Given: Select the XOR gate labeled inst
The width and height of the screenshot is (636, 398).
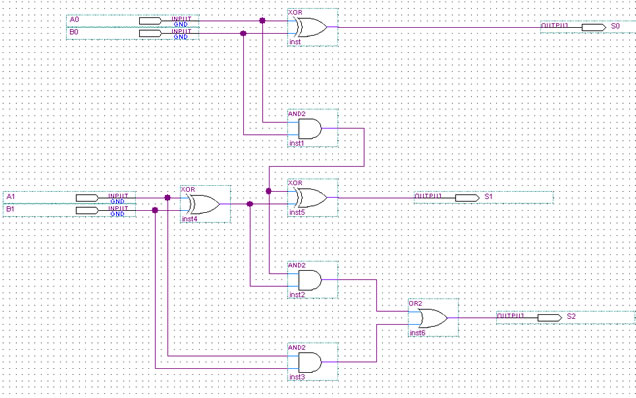Looking at the screenshot, I should 313,27.
